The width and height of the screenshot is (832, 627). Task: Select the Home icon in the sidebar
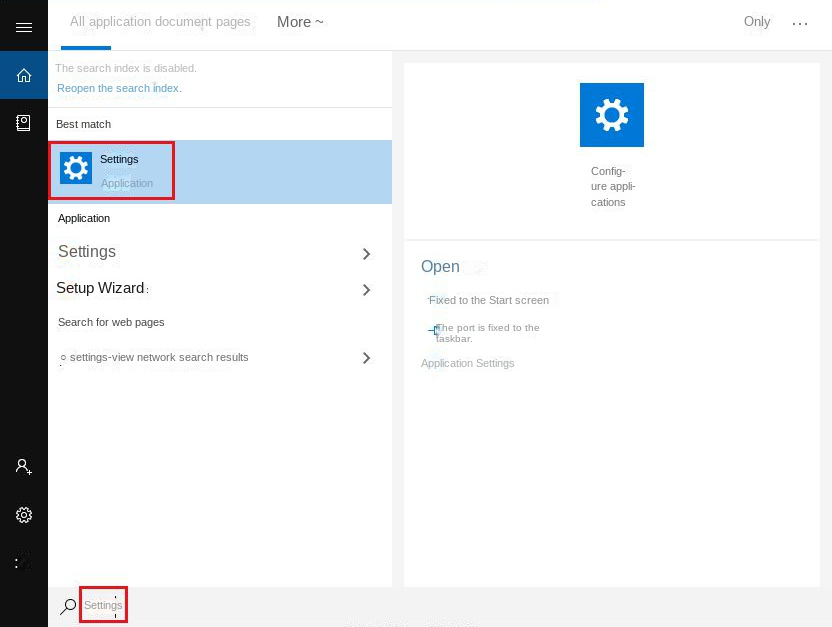click(24, 75)
